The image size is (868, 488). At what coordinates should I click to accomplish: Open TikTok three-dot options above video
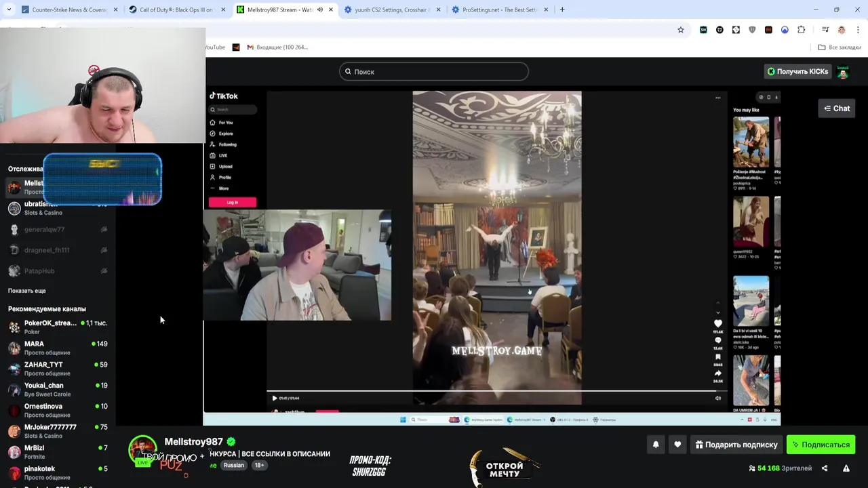[717, 98]
